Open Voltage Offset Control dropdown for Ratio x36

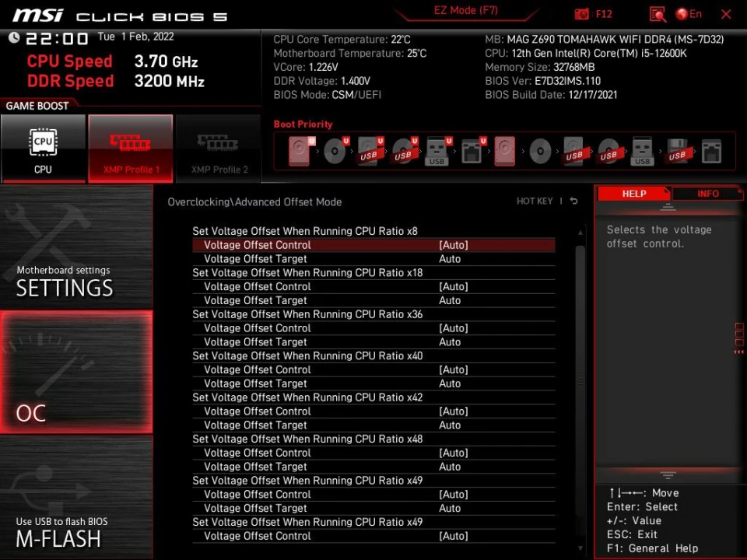click(373, 328)
